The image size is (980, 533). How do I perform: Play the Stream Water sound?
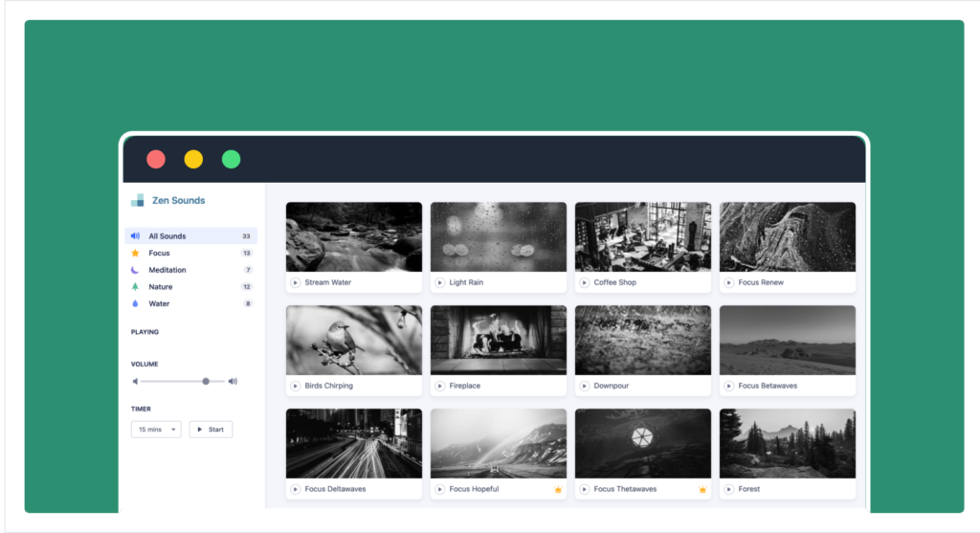click(296, 282)
